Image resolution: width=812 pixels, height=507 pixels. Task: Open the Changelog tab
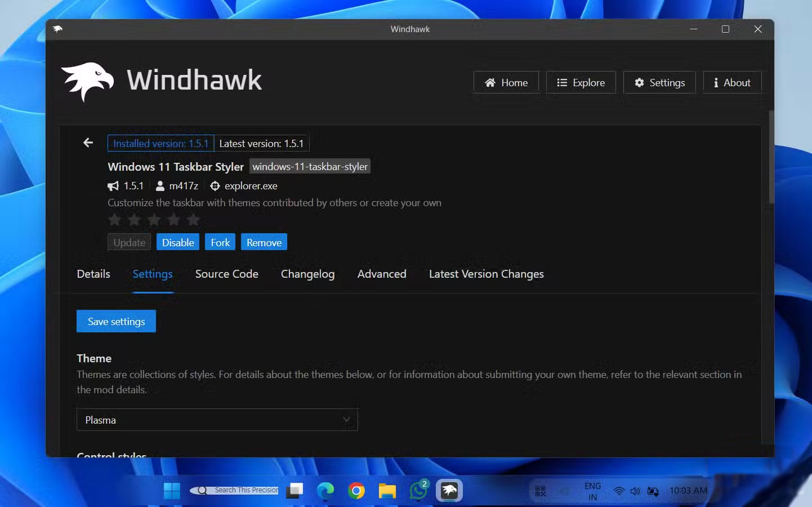[307, 274]
